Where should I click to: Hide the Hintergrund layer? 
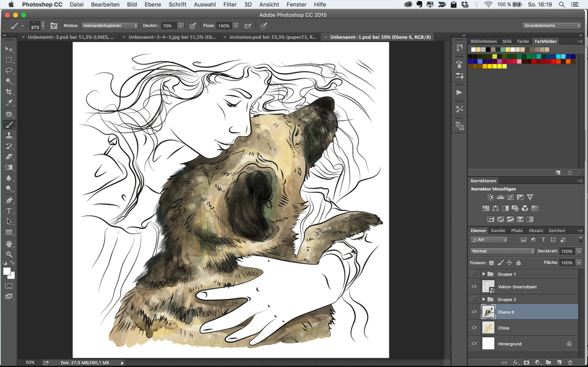pos(474,343)
